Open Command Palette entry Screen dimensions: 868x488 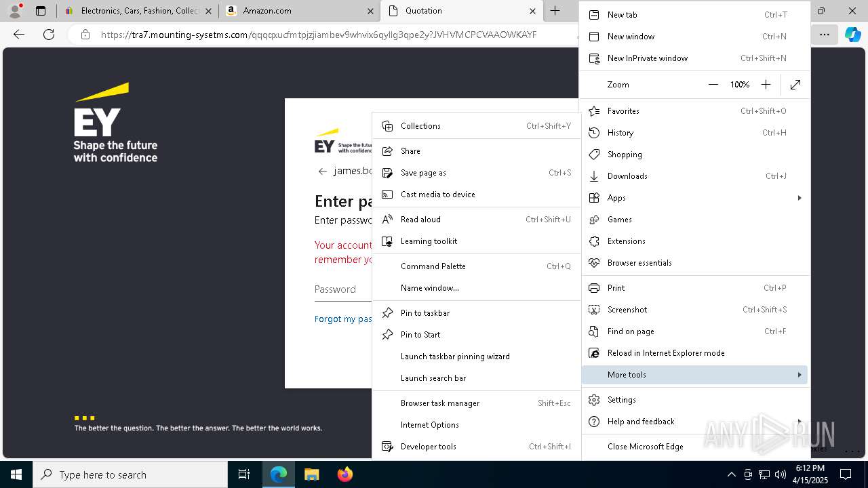[x=477, y=266]
